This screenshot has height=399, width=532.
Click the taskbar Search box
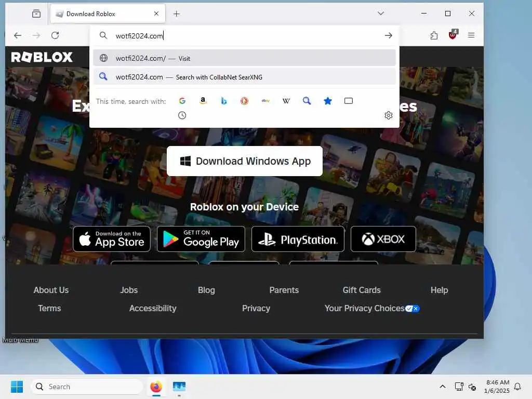point(87,387)
